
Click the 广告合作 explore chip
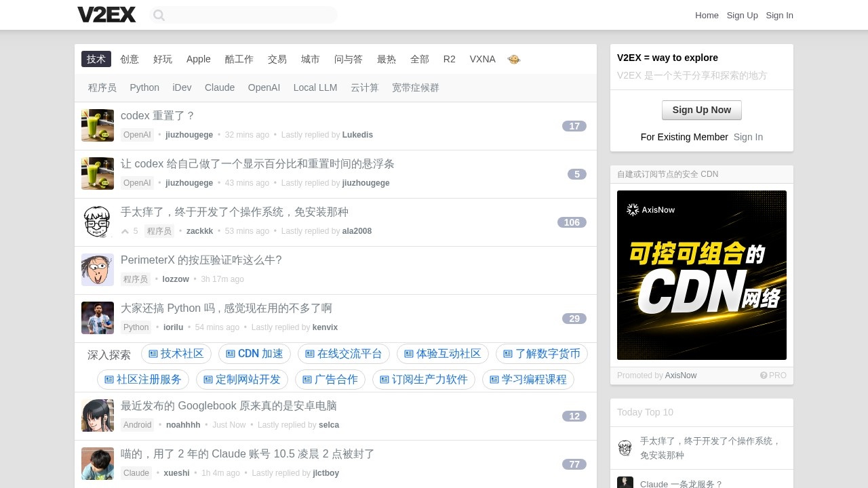[330, 380]
